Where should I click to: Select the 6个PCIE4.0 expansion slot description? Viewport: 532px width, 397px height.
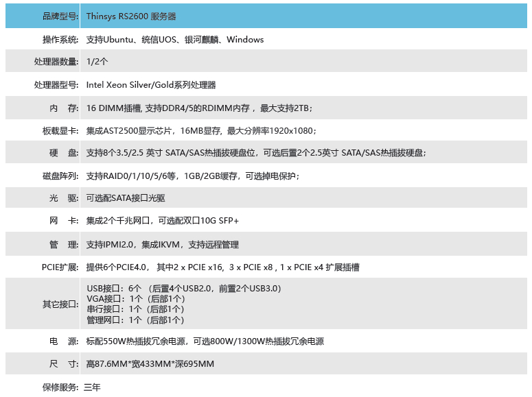tap(222, 267)
